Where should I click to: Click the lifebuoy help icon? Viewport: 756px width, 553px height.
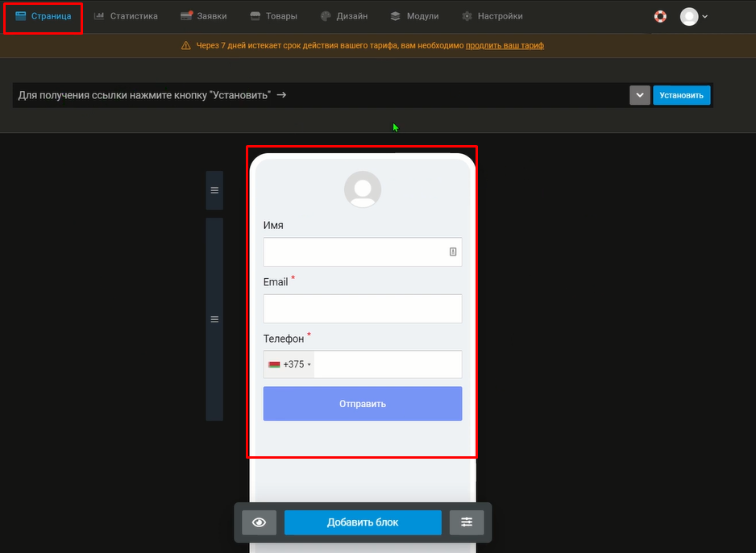coord(660,16)
